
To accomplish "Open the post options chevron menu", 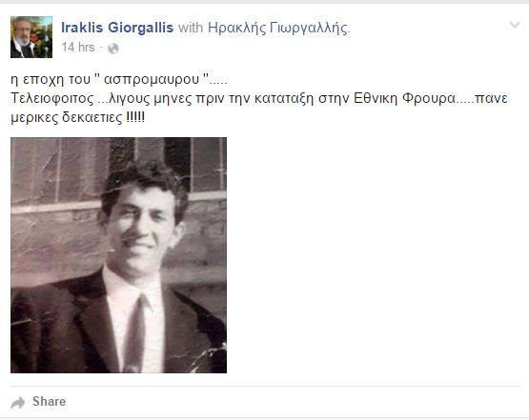I will point(514,25).
